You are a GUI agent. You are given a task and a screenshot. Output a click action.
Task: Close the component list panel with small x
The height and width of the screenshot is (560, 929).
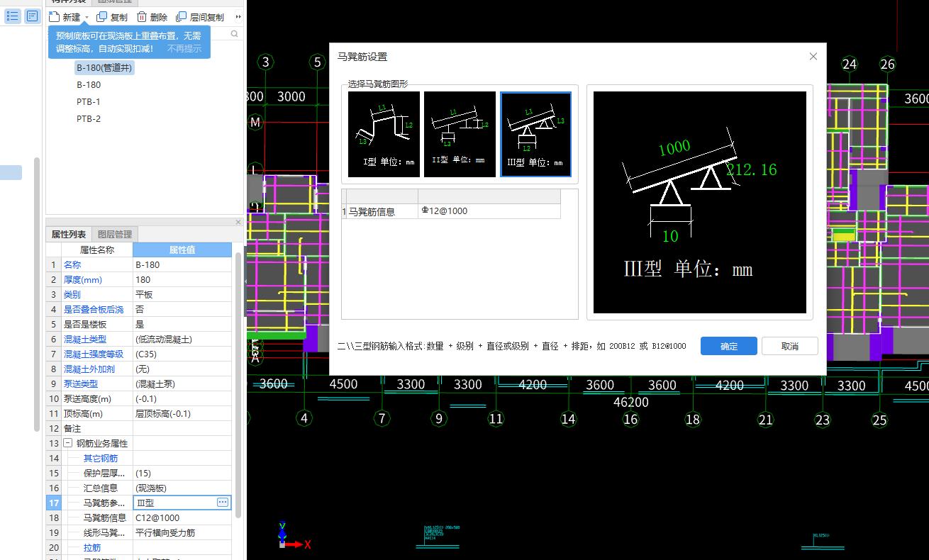click(238, 222)
